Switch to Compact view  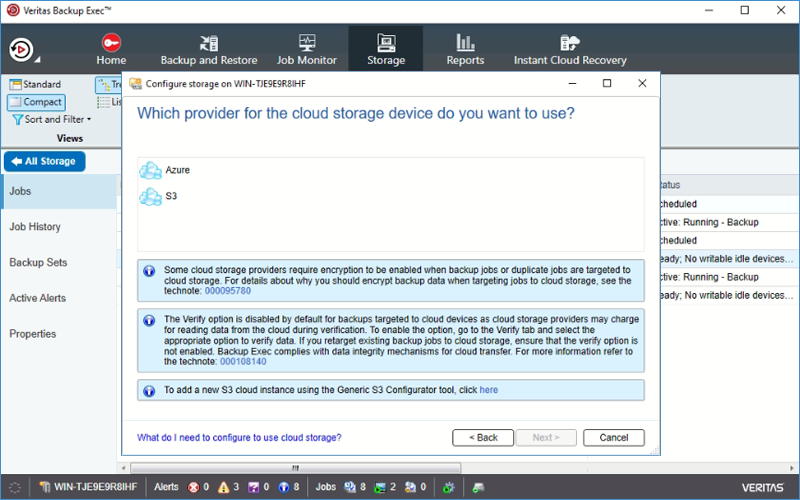point(36,102)
